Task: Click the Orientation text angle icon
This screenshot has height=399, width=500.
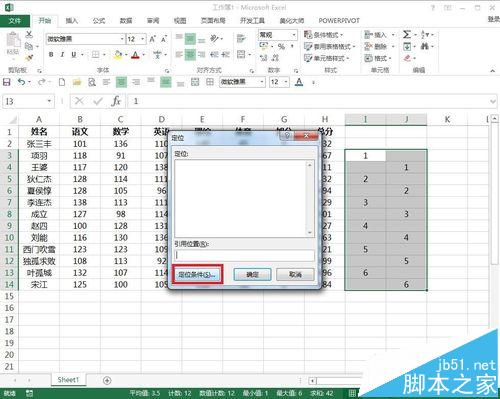Action: (x=214, y=39)
